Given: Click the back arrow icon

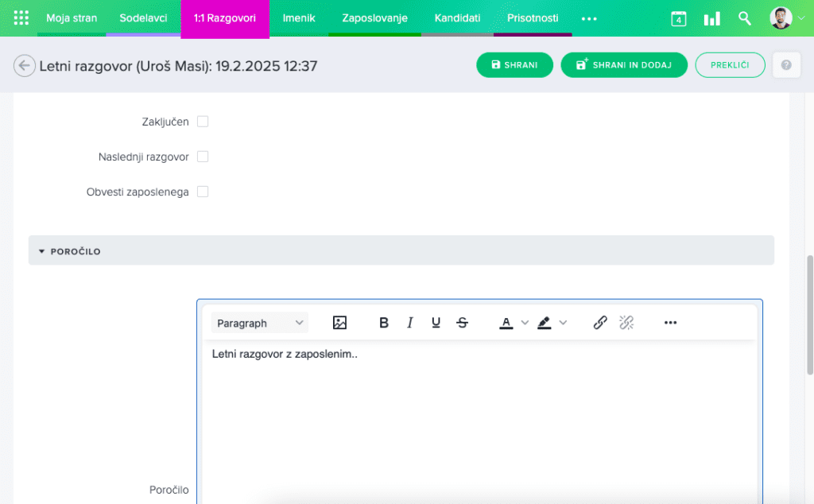Looking at the screenshot, I should click(24, 66).
